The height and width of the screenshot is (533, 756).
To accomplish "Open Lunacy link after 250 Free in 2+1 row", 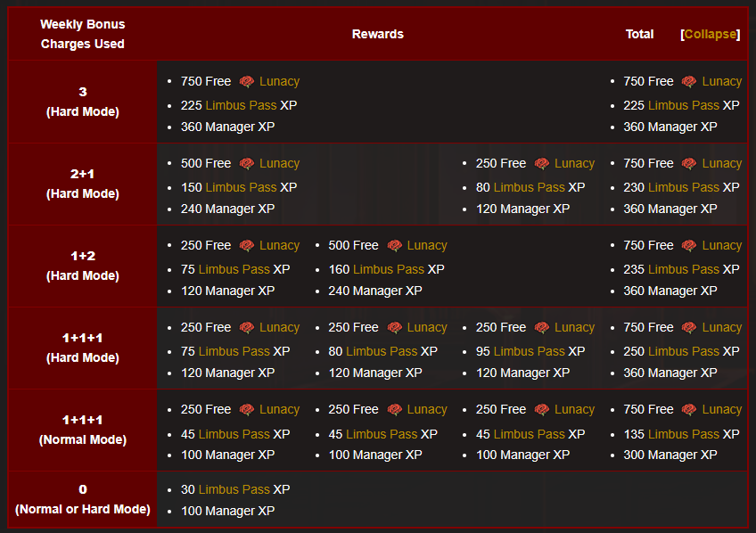I will pyautogui.click(x=575, y=163).
